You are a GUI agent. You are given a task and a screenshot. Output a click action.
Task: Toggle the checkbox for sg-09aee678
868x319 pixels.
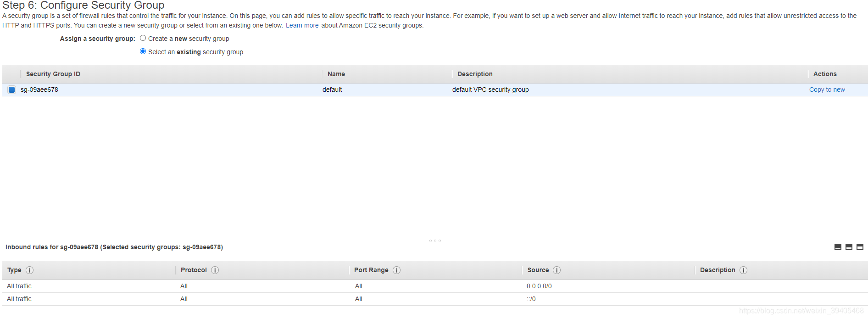[12, 90]
